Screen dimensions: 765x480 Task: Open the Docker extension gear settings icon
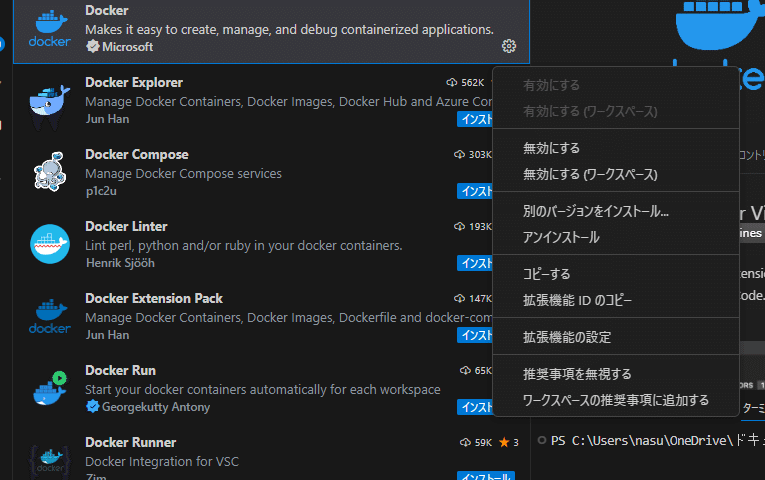click(509, 46)
